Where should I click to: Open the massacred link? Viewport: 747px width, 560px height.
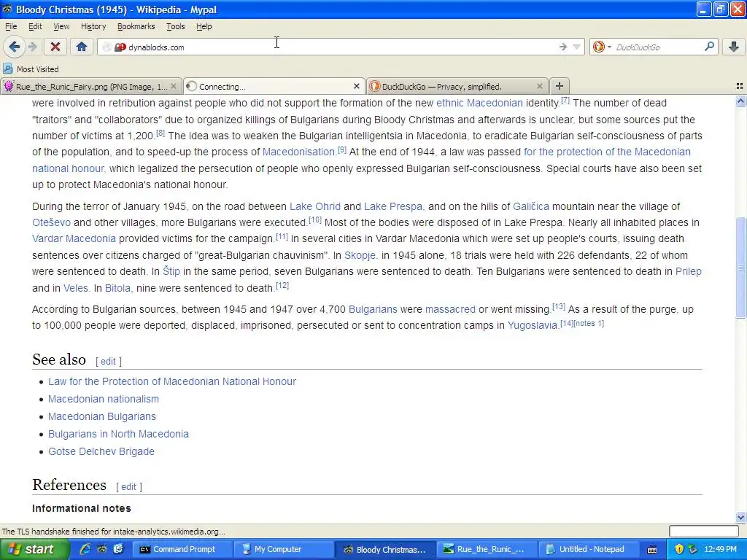(x=450, y=309)
